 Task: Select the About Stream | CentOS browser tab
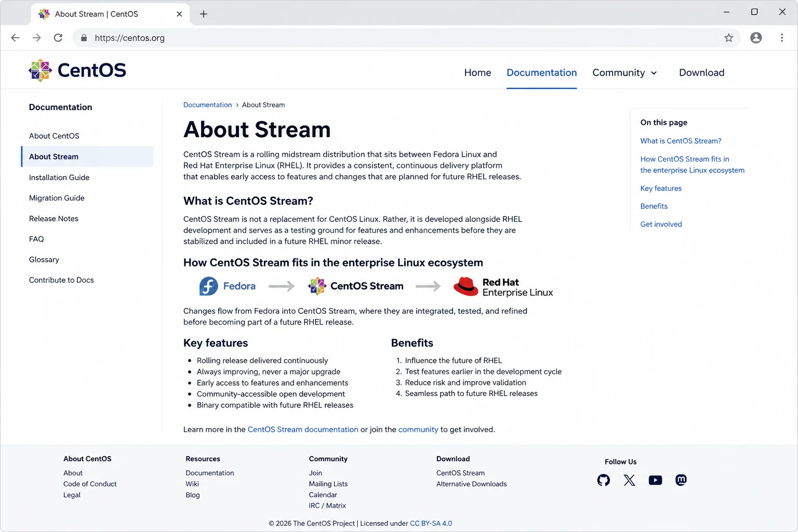[109, 14]
